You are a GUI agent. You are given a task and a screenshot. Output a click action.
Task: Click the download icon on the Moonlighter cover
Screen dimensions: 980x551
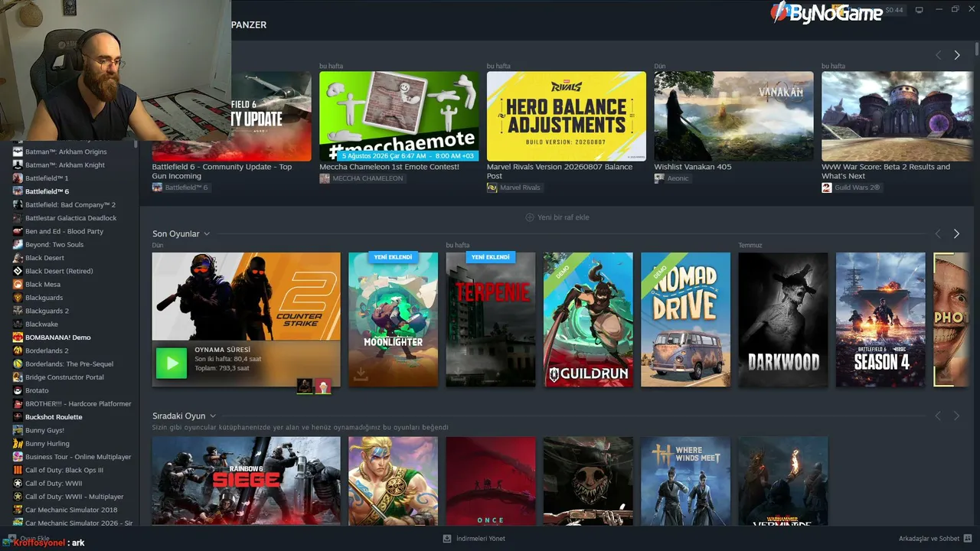coord(361,373)
